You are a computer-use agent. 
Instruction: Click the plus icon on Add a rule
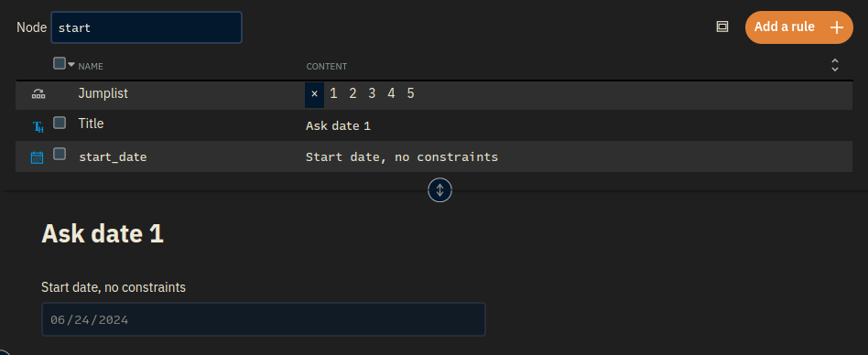(x=837, y=27)
